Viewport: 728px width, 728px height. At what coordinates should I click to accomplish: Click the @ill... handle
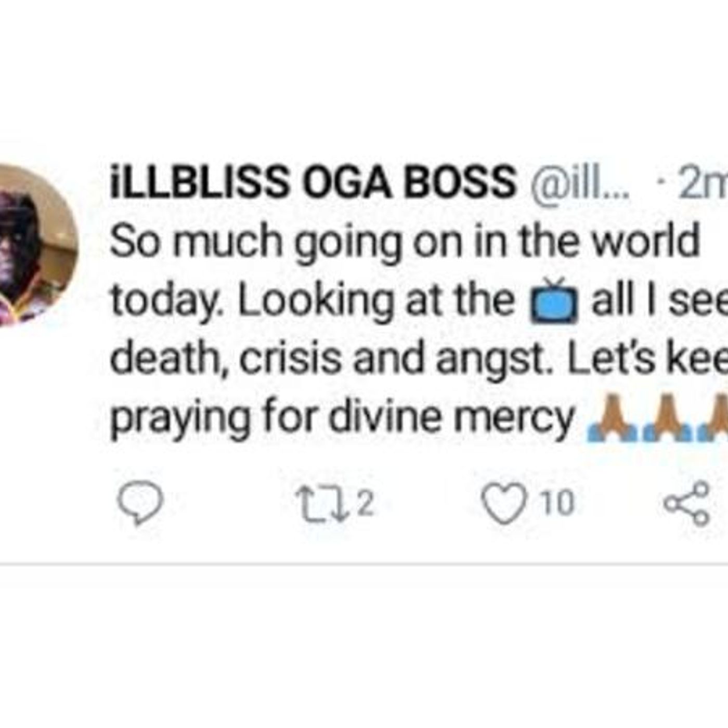click(x=579, y=183)
